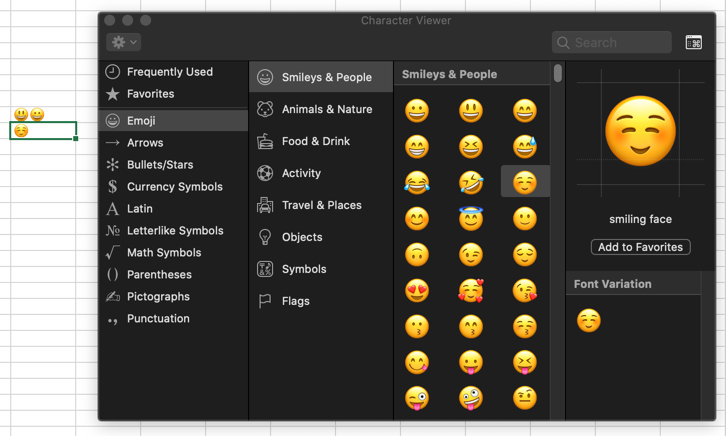Select the Frequently Used category
This screenshot has width=726, height=436.
[169, 72]
